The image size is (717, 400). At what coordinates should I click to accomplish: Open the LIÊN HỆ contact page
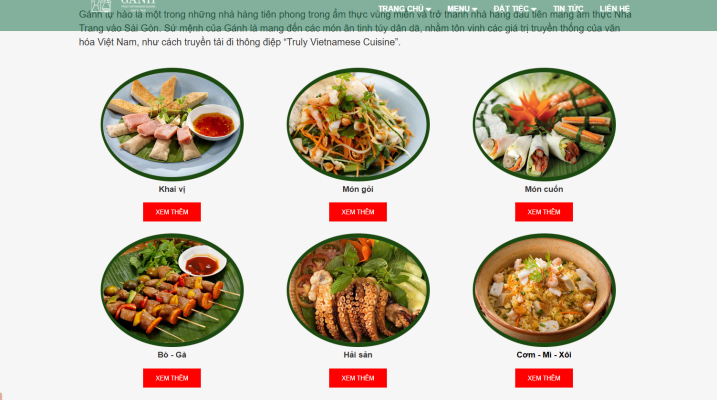pyautogui.click(x=615, y=9)
